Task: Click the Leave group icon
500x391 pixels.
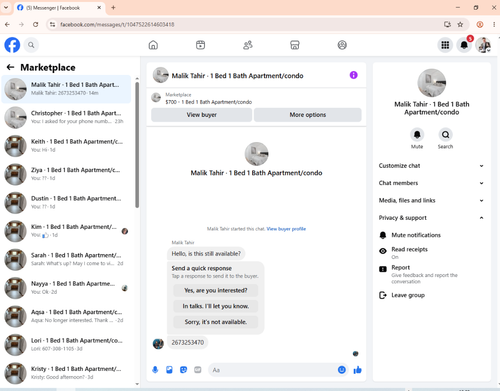Action: pos(383,295)
